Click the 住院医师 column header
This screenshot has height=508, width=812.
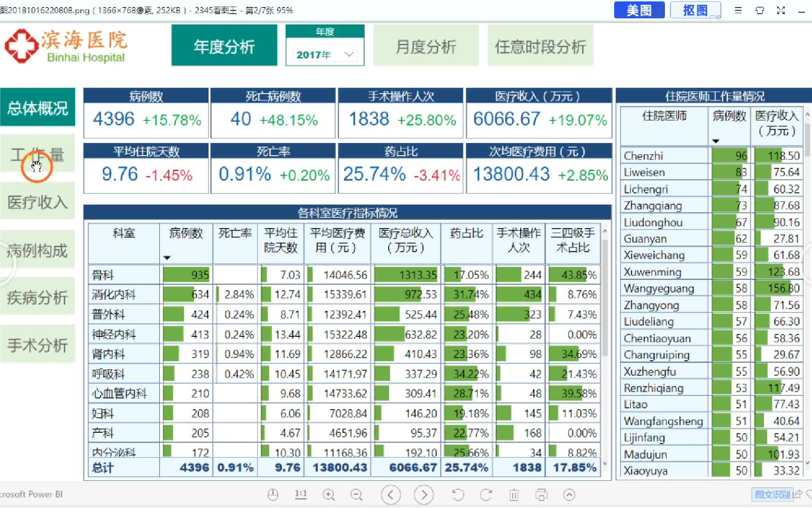[x=664, y=126]
